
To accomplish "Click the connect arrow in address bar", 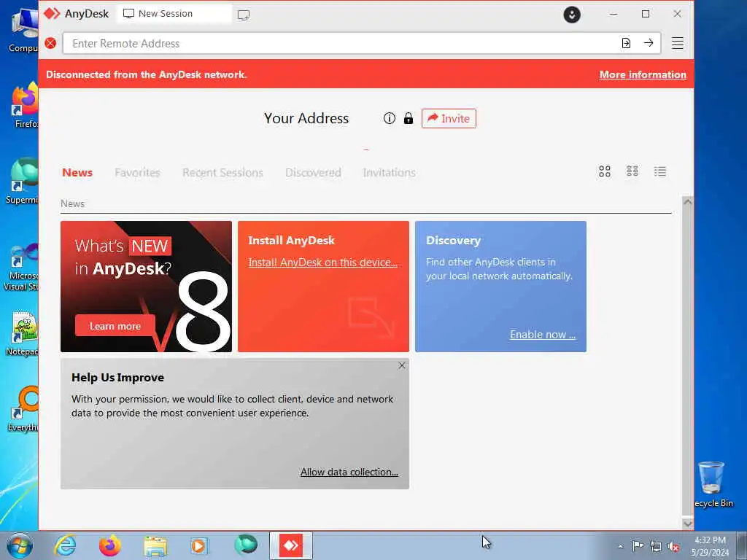I will click(x=649, y=43).
